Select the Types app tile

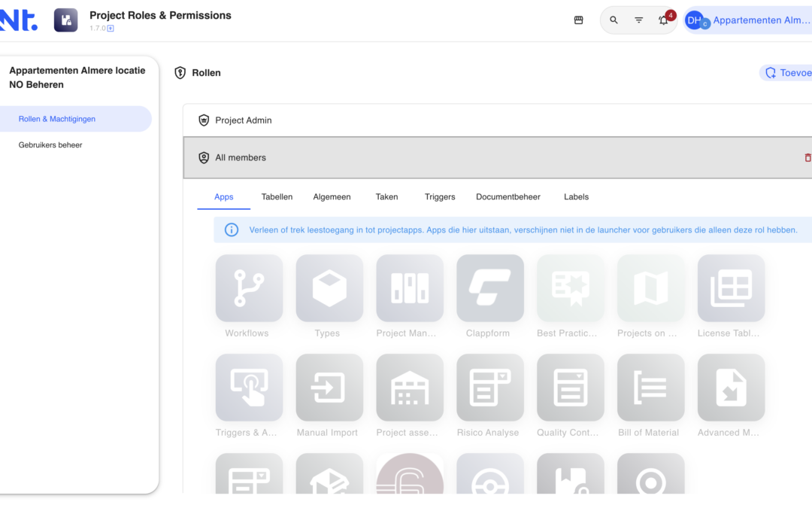click(329, 287)
